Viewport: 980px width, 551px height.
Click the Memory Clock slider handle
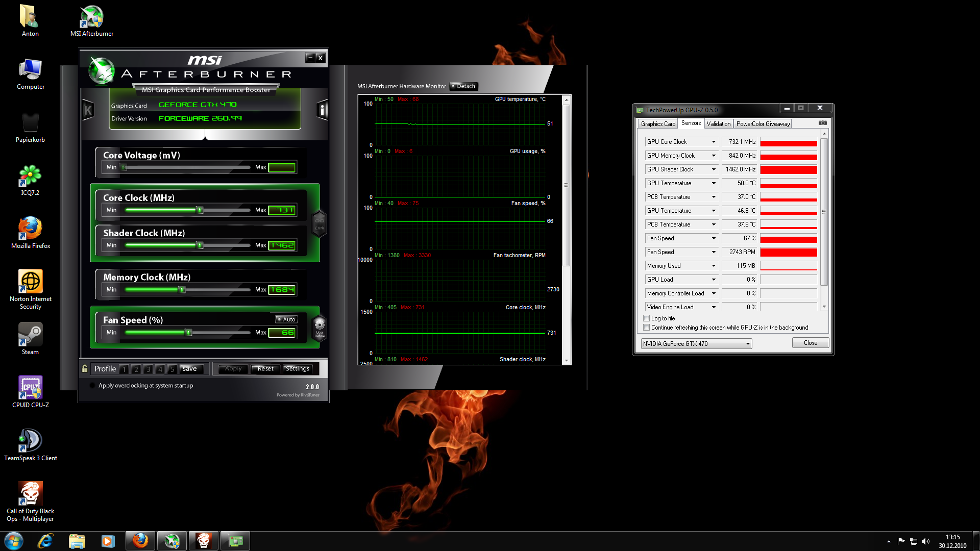pyautogui.click(x=182, y=290)
